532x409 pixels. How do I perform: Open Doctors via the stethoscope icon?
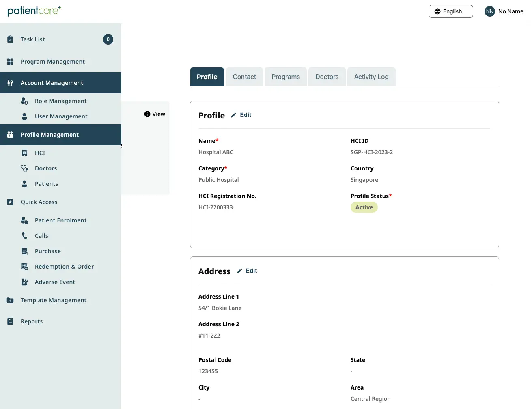(x=24, y=168)
